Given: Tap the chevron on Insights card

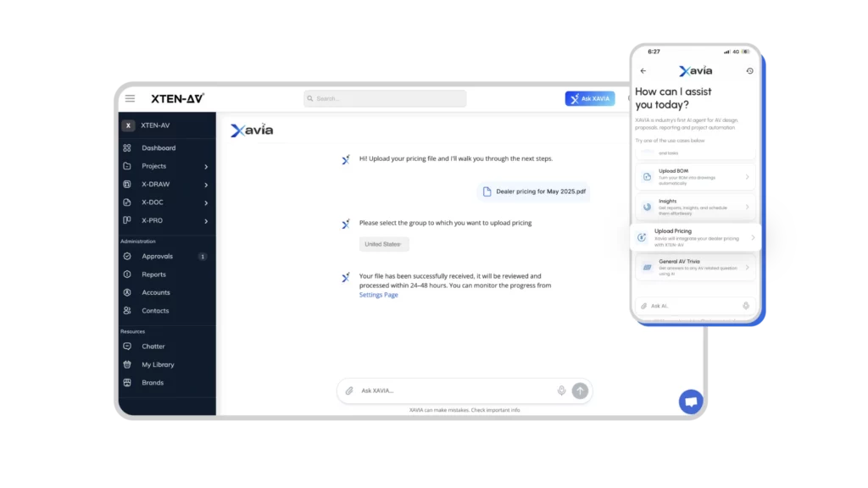Looking at the screenshot, I should coord(748,207).
